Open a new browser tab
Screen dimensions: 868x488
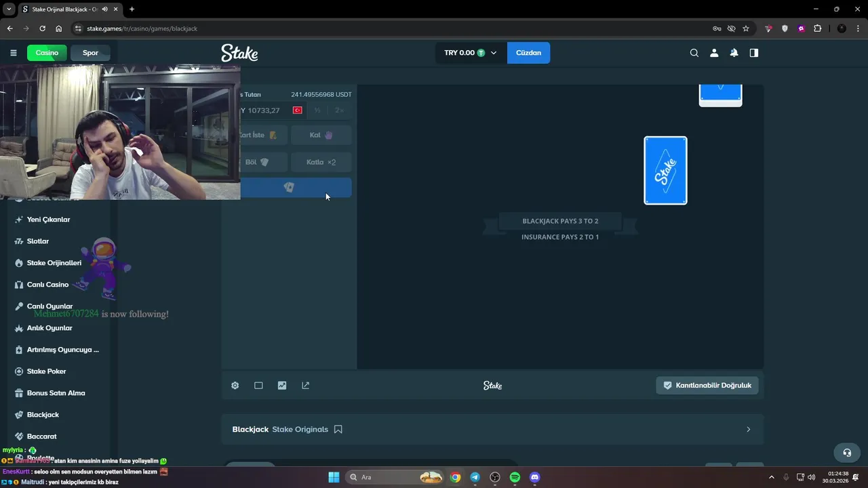click(x=132, y=9)
